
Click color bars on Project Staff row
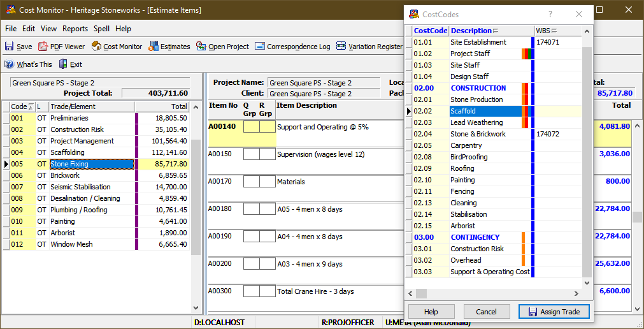(x=528, y=54)
